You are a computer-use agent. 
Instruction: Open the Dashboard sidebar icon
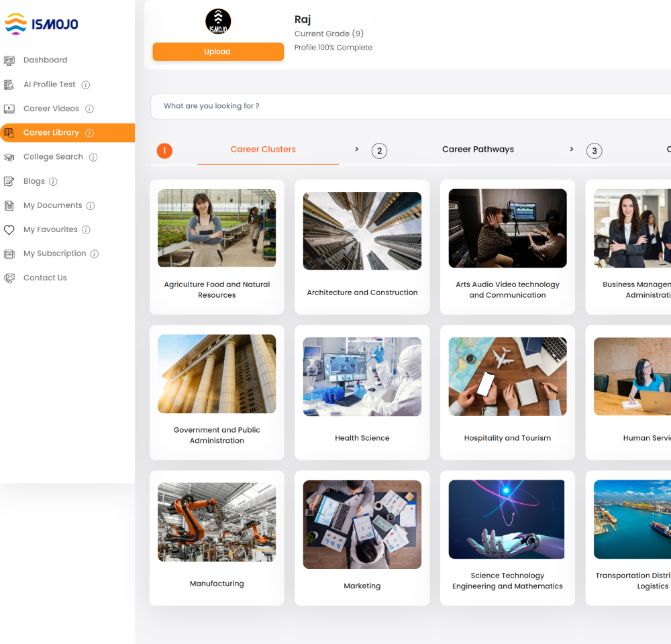point(9,60)
